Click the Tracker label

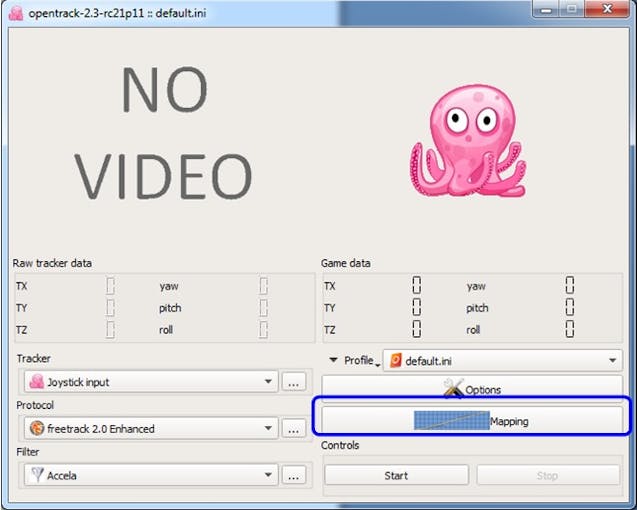(x=34, y=358)
